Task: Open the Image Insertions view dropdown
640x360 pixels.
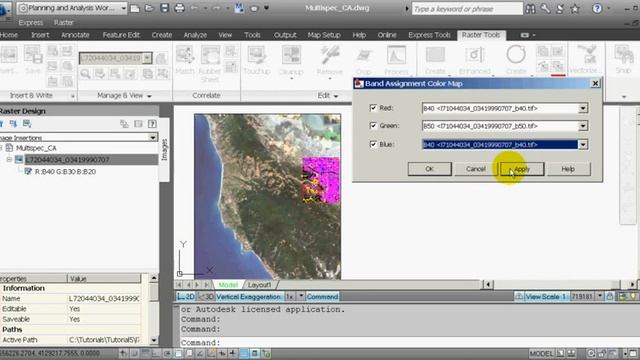Action: coord(153,137)
